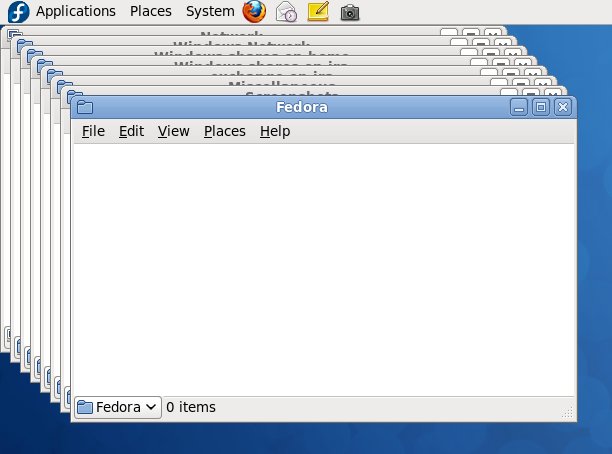Bring the Network window to front via its title
The image size is (612, 454).
231,34
